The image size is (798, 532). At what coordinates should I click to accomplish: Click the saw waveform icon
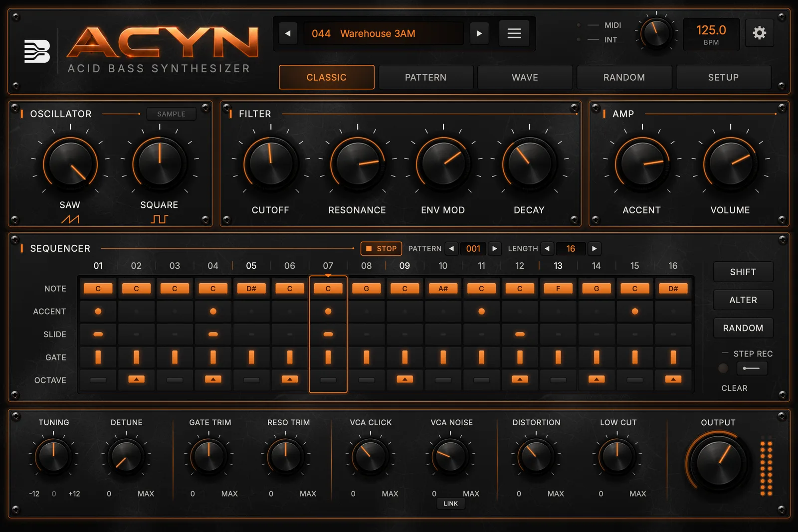click(70, 219)
